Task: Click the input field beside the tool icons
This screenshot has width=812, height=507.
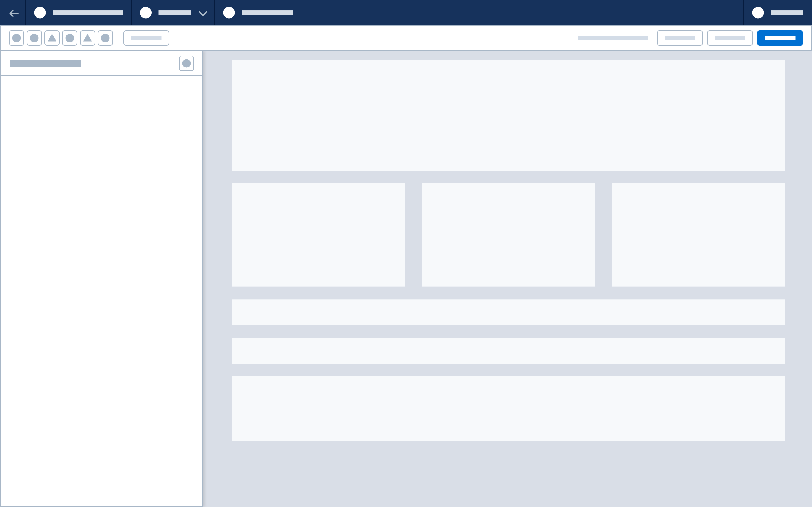Action: click(x=146, y=38)
